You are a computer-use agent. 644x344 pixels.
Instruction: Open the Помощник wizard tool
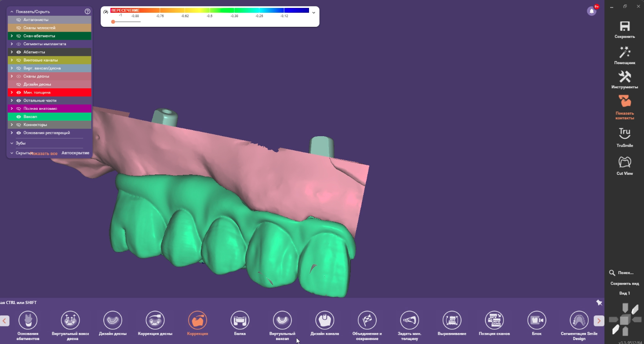point(624,52)
